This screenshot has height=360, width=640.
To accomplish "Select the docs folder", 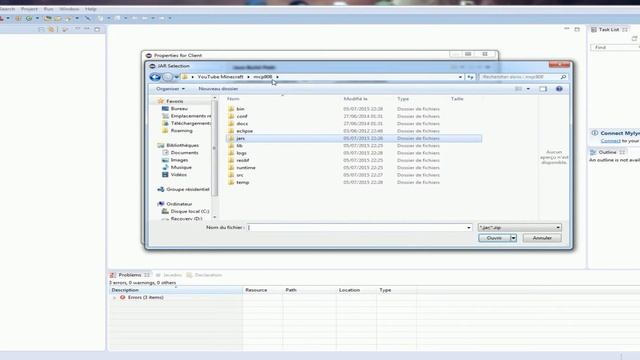I will point(242,124).
